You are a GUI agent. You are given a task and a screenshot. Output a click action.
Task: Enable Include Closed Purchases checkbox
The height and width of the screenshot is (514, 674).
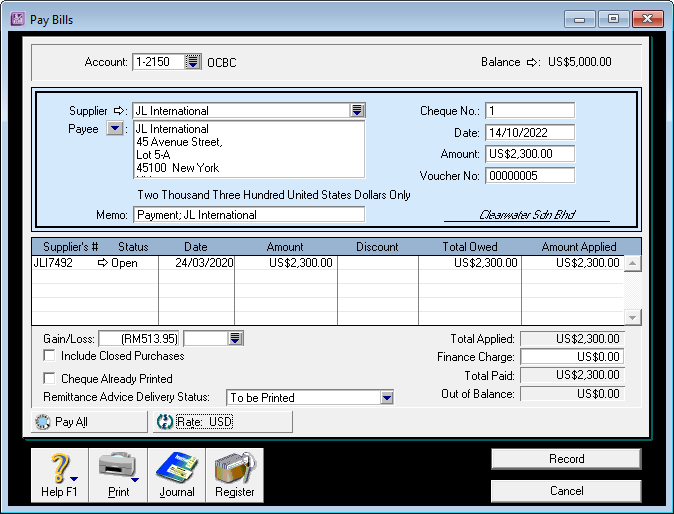(x=50, y=356)
